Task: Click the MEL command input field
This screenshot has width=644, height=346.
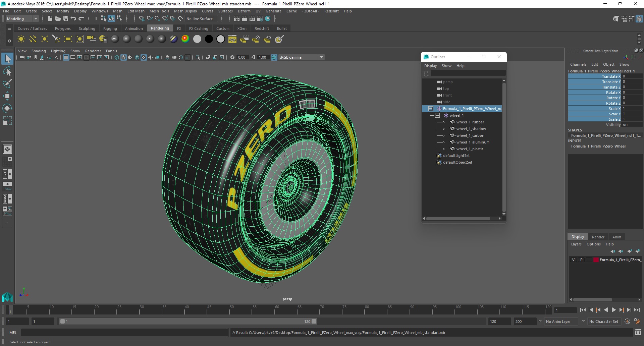Action: coord(124,333)
